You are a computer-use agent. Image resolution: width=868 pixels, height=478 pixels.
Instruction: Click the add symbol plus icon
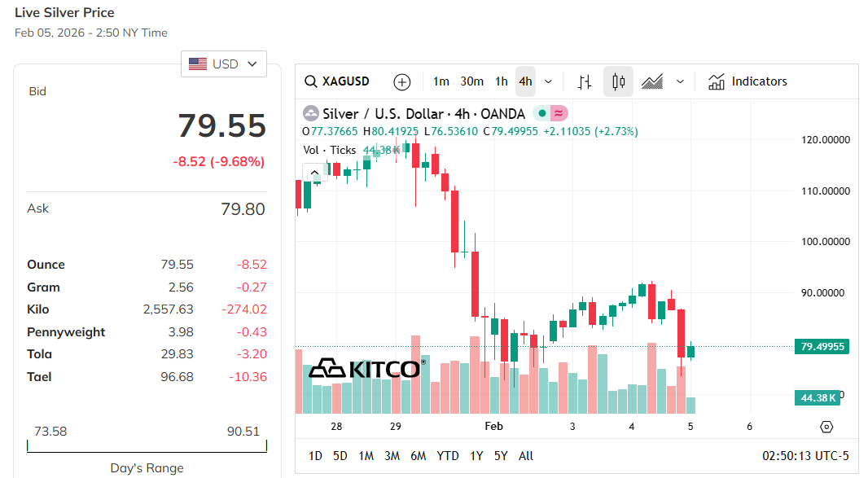402,81
